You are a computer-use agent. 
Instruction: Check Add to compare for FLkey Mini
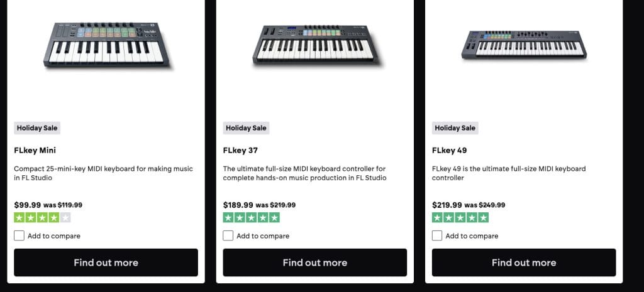coord(19,235)
